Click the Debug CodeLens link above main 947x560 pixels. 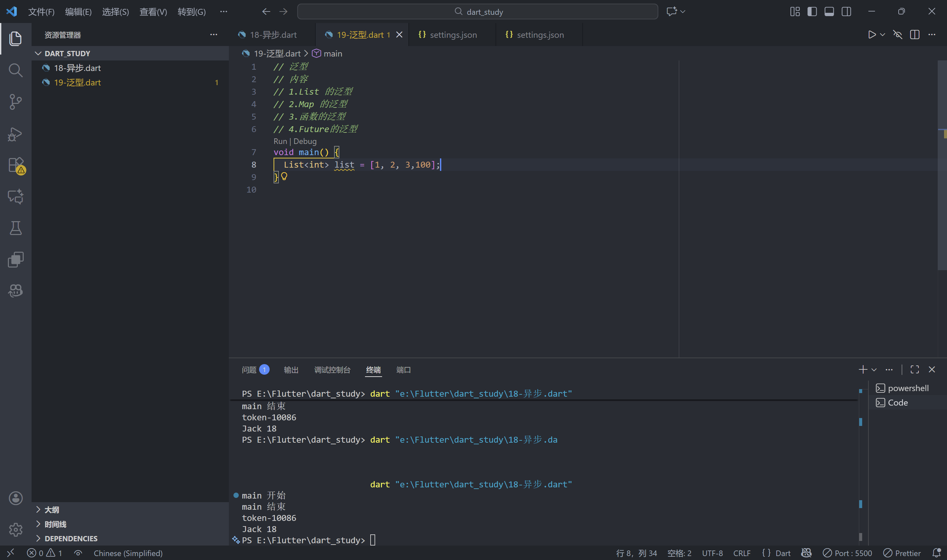point(305,141)
